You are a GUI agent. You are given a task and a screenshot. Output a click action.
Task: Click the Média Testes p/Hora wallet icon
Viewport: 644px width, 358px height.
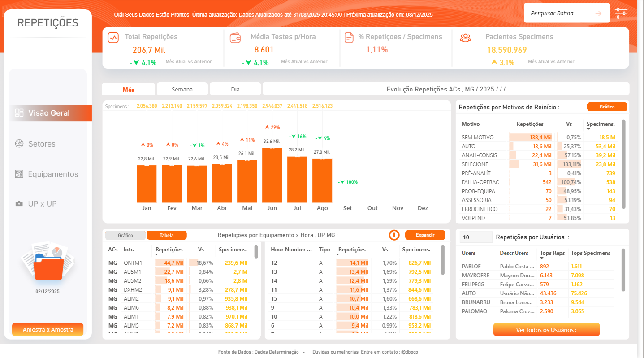236,38
